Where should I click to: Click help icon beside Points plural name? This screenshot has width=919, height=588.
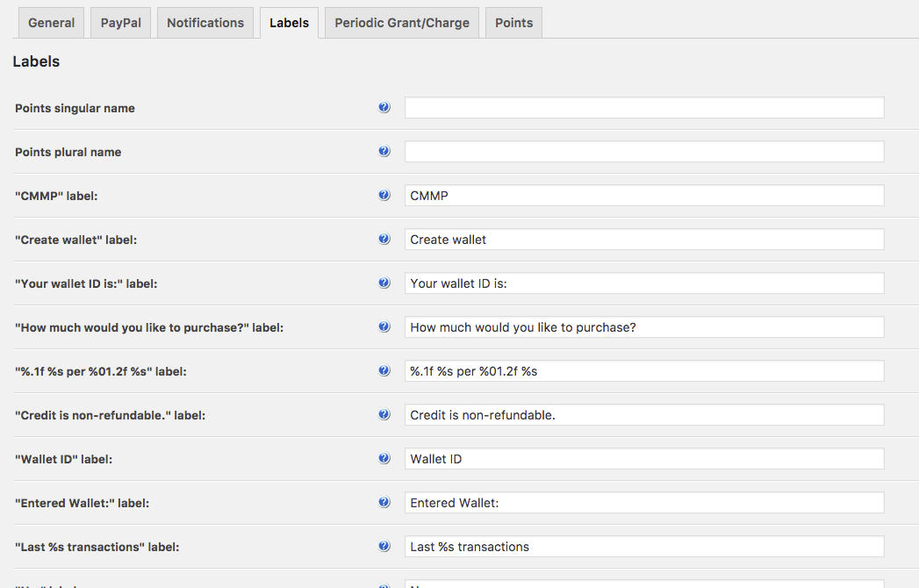[x=384, y=152]
